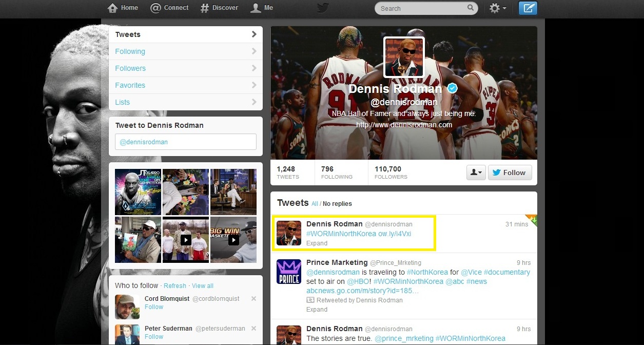Click the first tweet's Dennis Rodman avatar

pos(289,233)
